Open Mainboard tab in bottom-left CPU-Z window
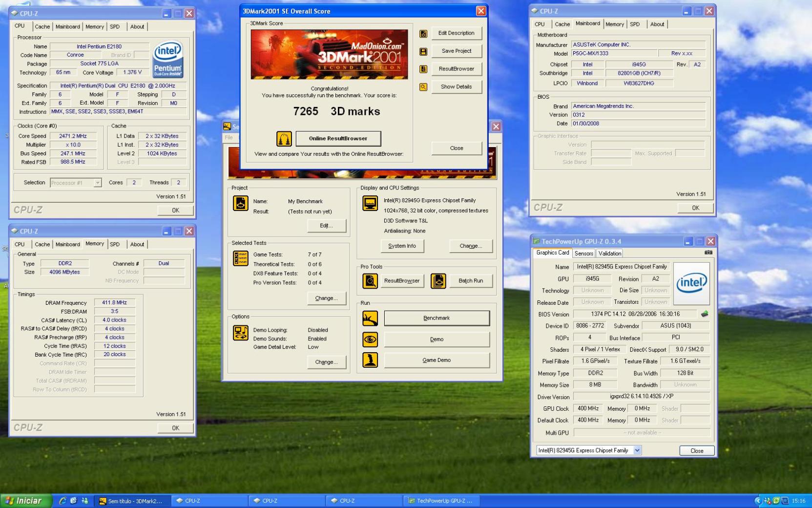The image size is (812, 508). pos(68,244)
